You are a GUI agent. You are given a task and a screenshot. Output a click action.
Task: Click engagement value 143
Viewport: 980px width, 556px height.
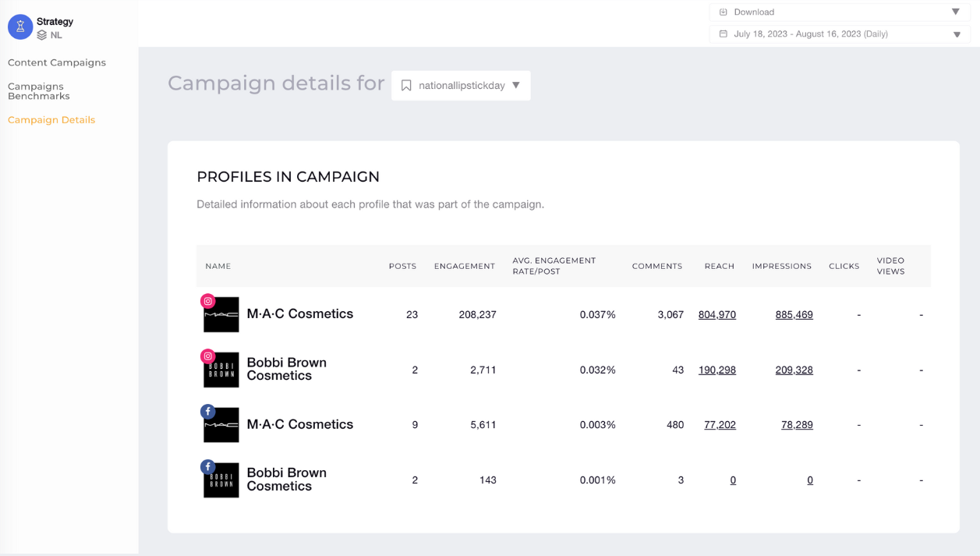click(x=488, y=480)
